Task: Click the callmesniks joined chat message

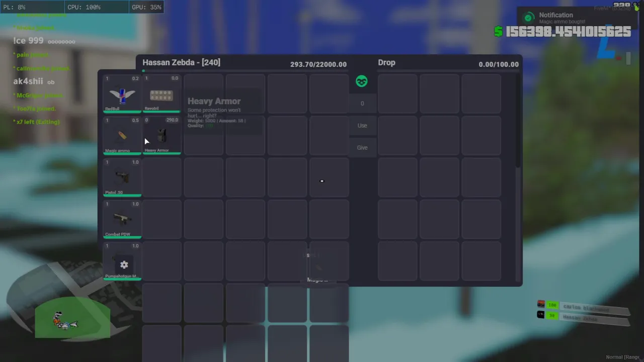Action: (42, 68)
